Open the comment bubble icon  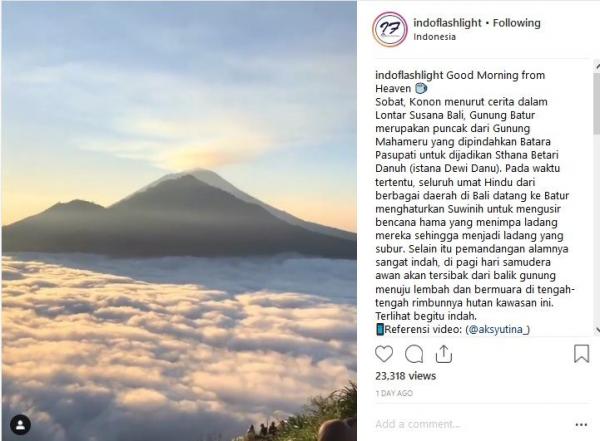coord(414,354)
